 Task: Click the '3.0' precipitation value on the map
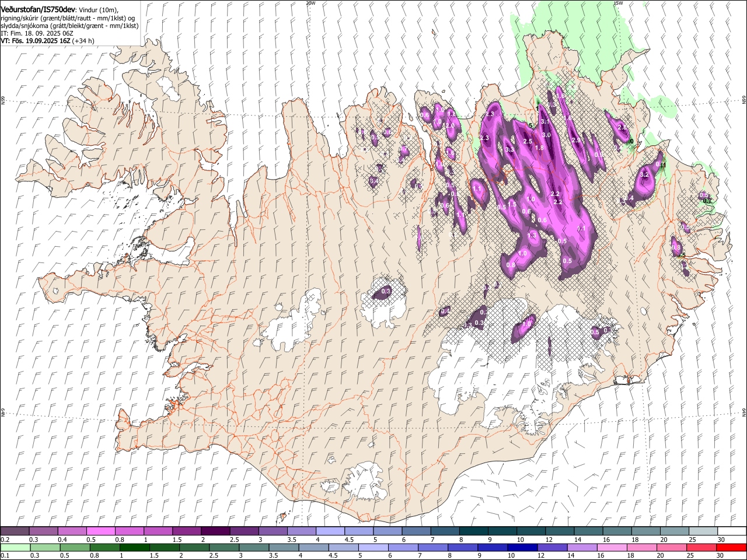pyautogui.click(x=546, y=135)
